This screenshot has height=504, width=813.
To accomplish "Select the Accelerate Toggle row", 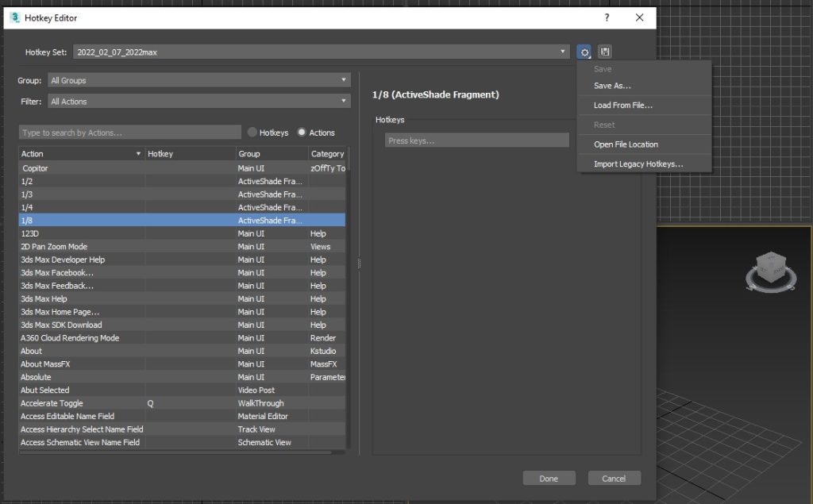I will coord(182,403).
